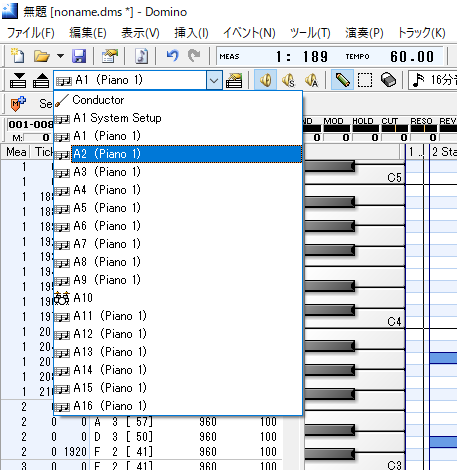The width and height of the screenshot is (457, 470).
Task: Open the イベント(N) menu
Action: [x=249, y=33]
